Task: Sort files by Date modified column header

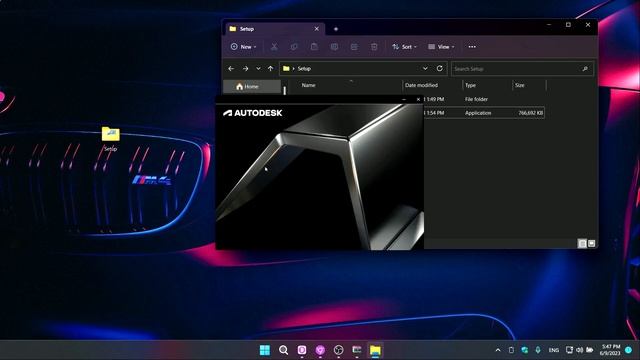Action: pos(421,85)
